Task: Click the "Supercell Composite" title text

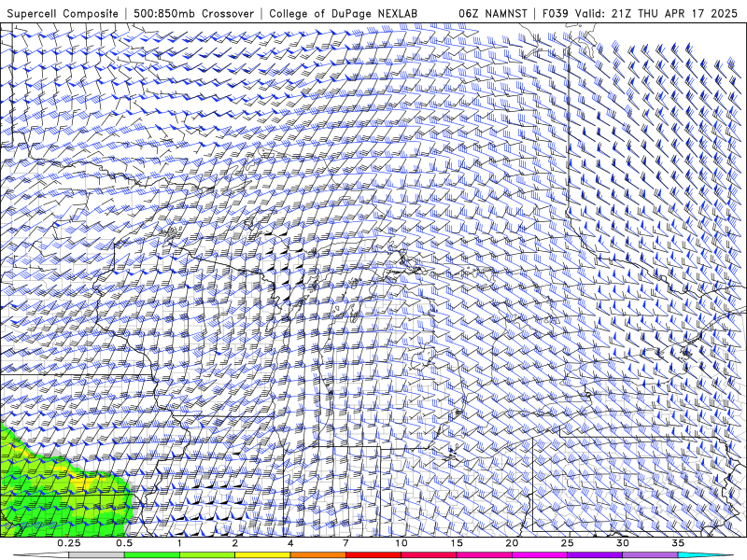Action: click(x=63, y=13)
